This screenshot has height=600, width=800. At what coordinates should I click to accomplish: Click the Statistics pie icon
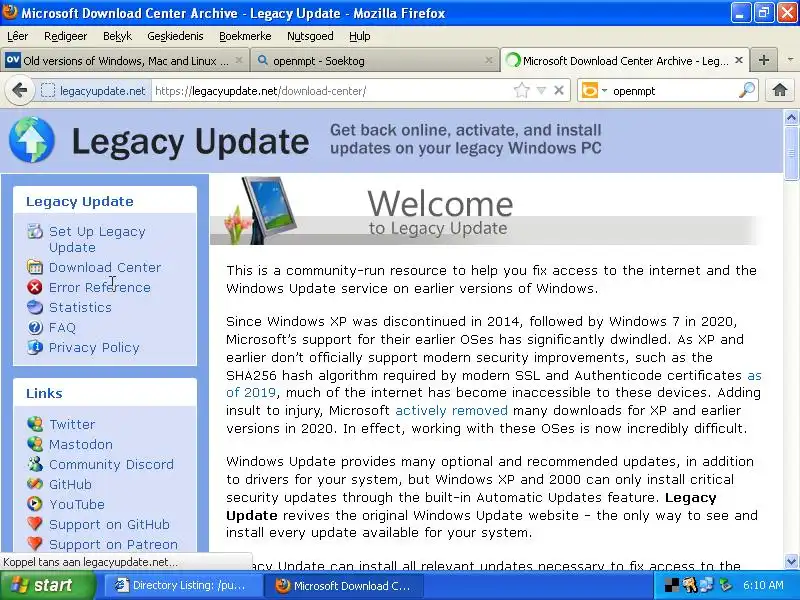(35, 307)
